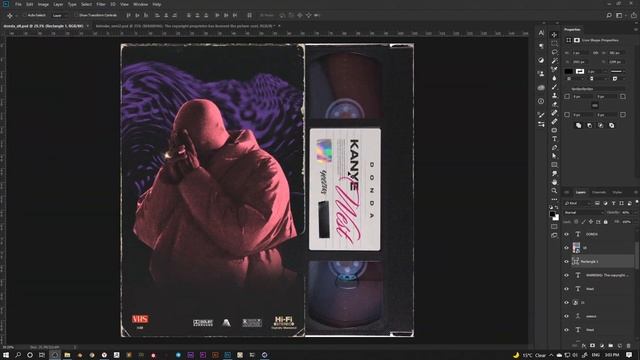Viewport: 640px width, 360px height.
Task: Click the lock all icon in Layers
Action: point(606,222)
